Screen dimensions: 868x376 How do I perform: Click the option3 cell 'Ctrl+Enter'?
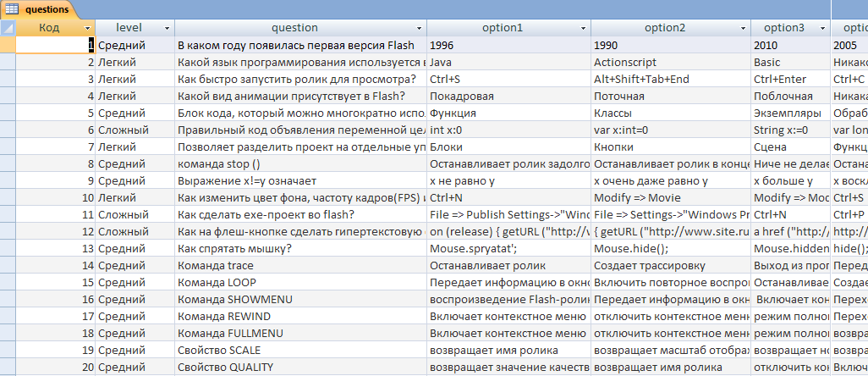pyautogui.click(x=791, y=80)
